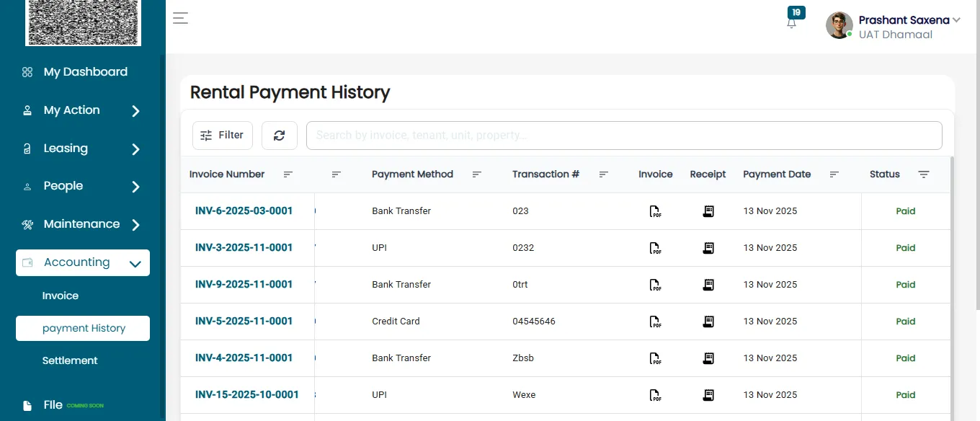980x421 pixels.
Task: Select Invoice under Accounting
Action: (x=61, y=296)
